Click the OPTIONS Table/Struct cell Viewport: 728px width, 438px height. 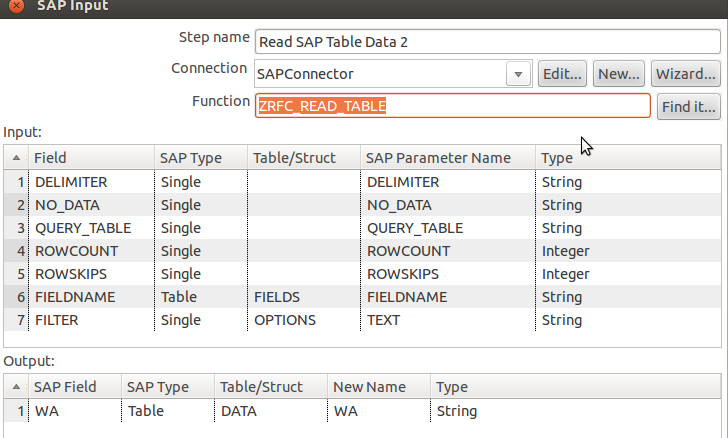point(285,320)
